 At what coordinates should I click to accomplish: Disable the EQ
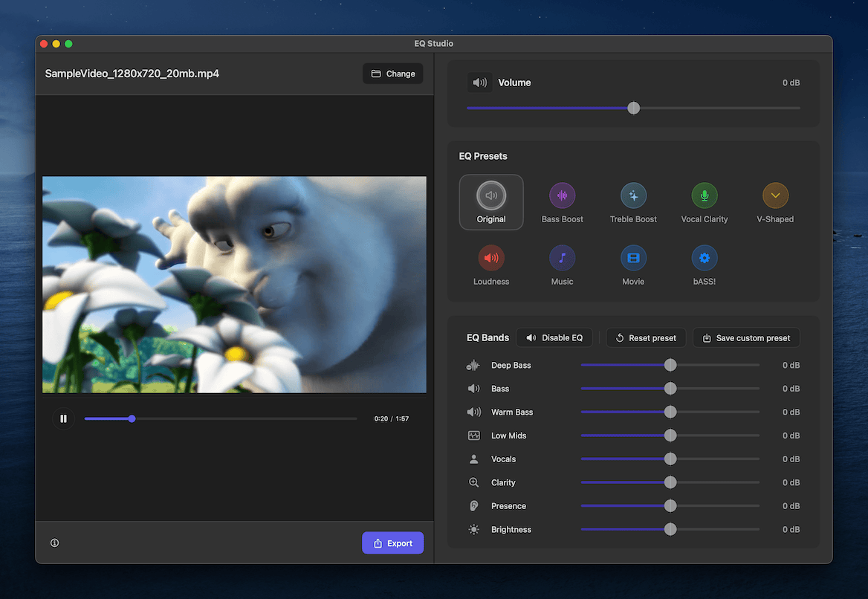pyautogui.click(x=554, y=337)
